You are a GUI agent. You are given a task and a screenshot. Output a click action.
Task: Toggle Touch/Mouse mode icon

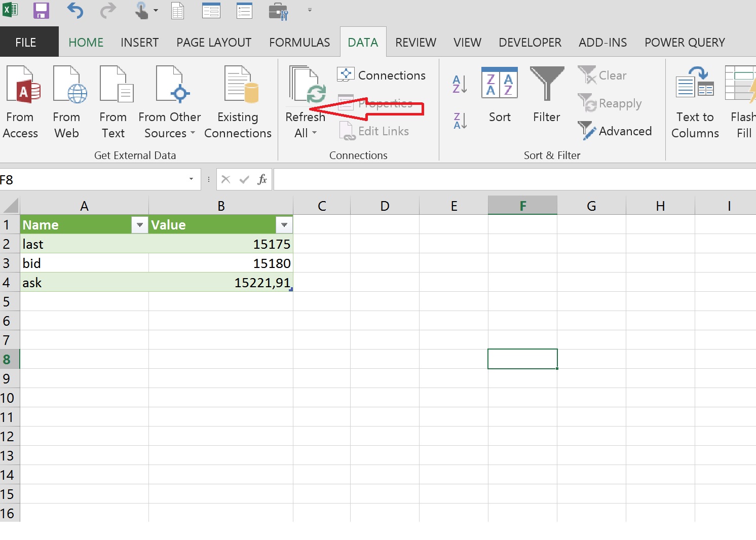point(142,10)
